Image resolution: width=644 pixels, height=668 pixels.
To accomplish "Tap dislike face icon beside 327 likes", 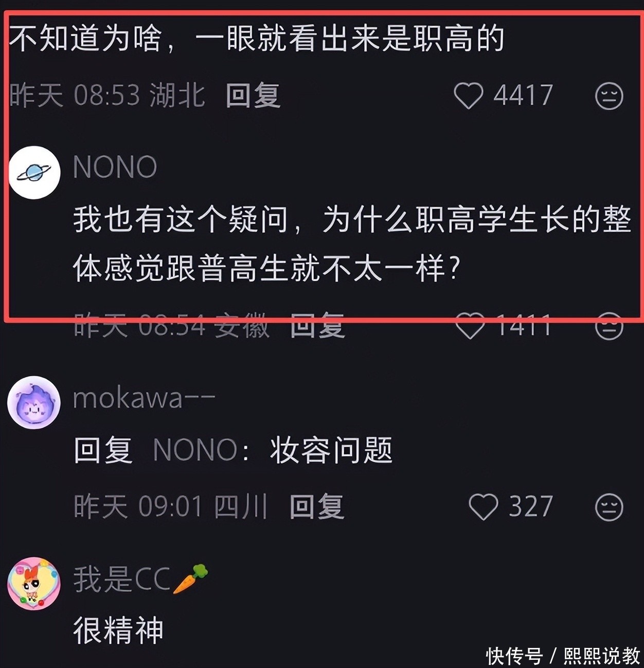I will tap(609, 507).
